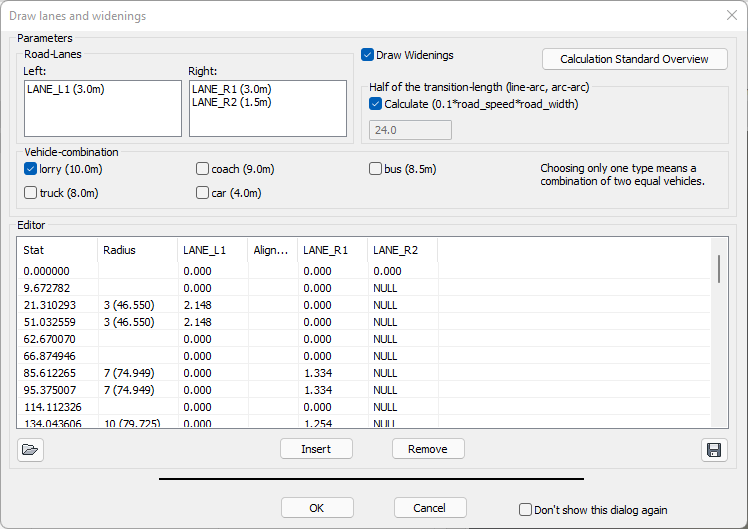The image size is (748, 529).
Task: Click the Cancel button
Action: (x=430, y=508)
